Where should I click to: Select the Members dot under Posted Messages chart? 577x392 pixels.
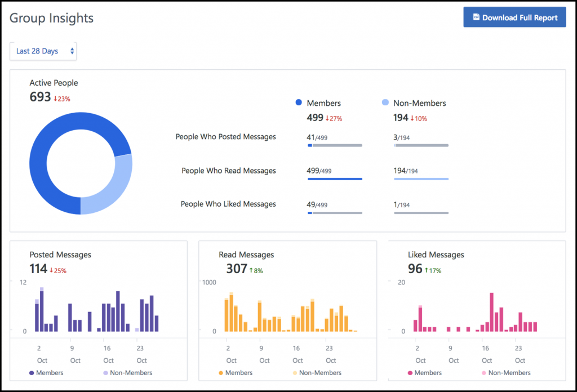click(x=32, y=373)
